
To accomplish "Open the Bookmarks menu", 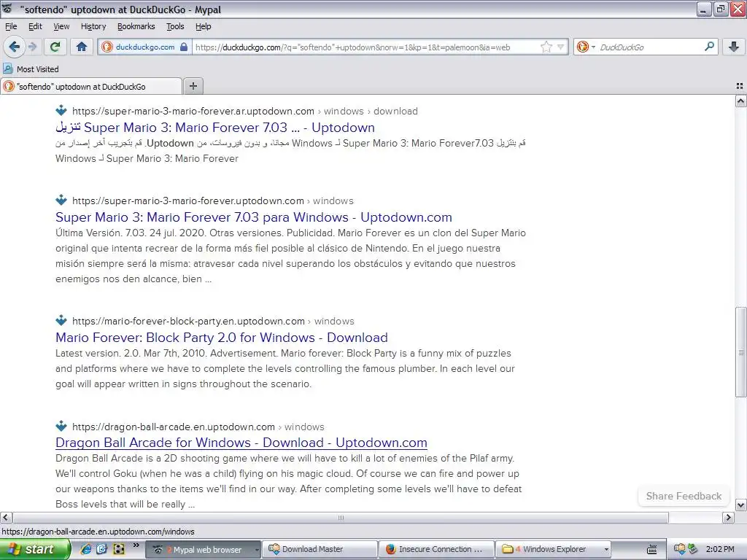I will click(136, 26).
